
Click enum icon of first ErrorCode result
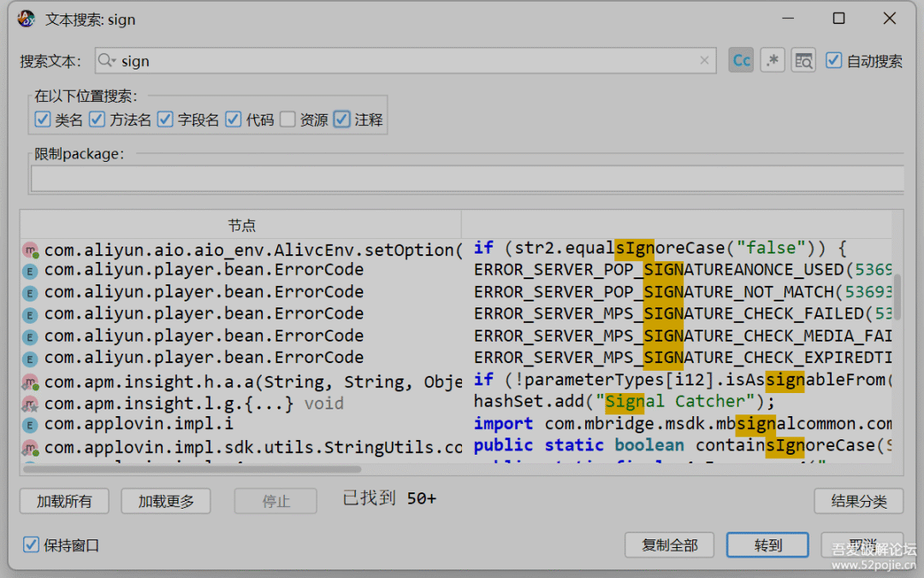point(30,271)
